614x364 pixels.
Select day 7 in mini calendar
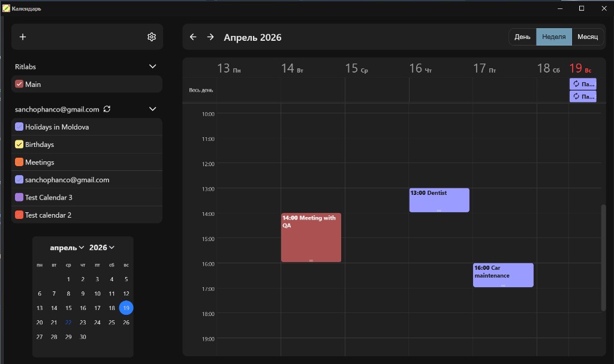pos(54,293)
